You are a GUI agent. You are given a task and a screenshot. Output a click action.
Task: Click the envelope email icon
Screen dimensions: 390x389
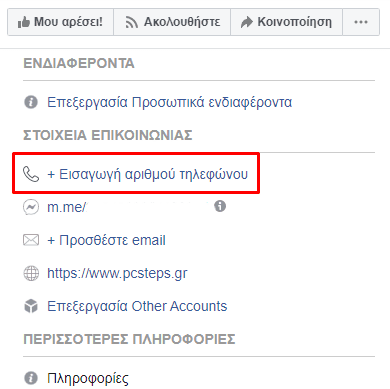tap(31, 240)
